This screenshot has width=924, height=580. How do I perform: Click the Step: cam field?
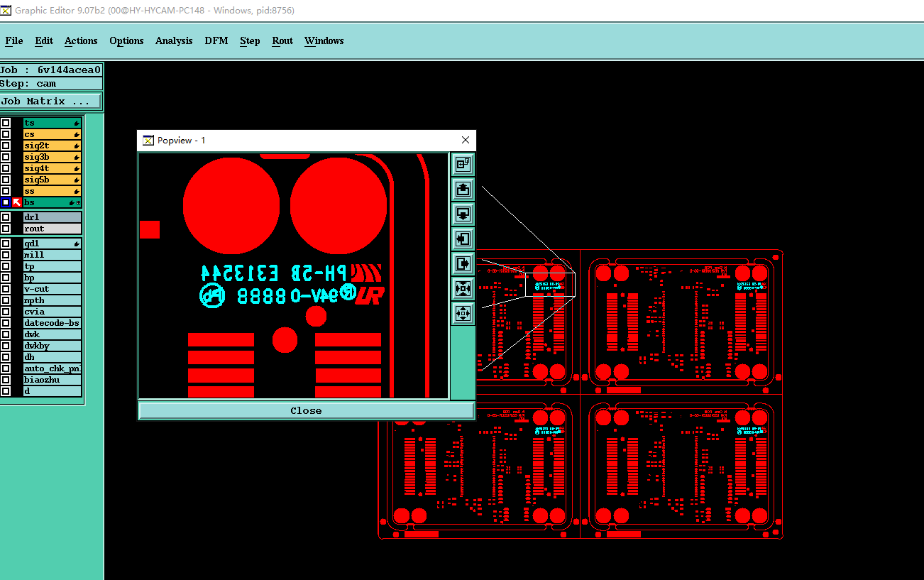point(51,84)
